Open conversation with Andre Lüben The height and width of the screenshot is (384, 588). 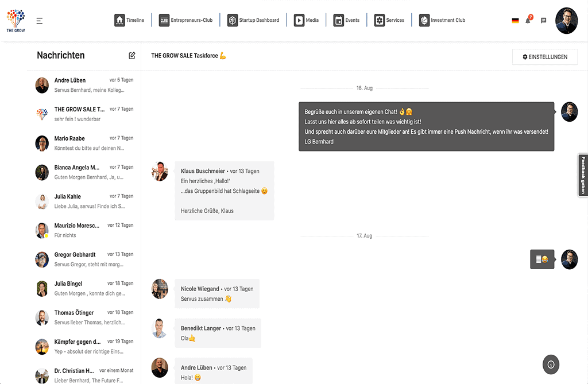click(84, 85)
